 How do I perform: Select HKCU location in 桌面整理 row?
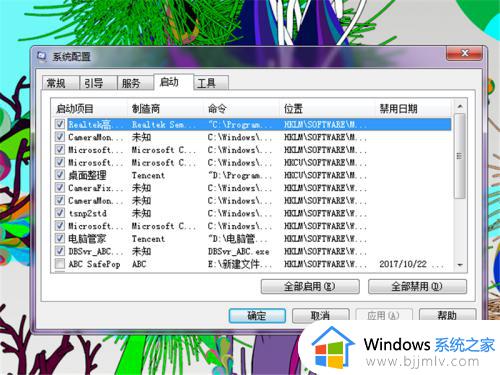point(325,175)
